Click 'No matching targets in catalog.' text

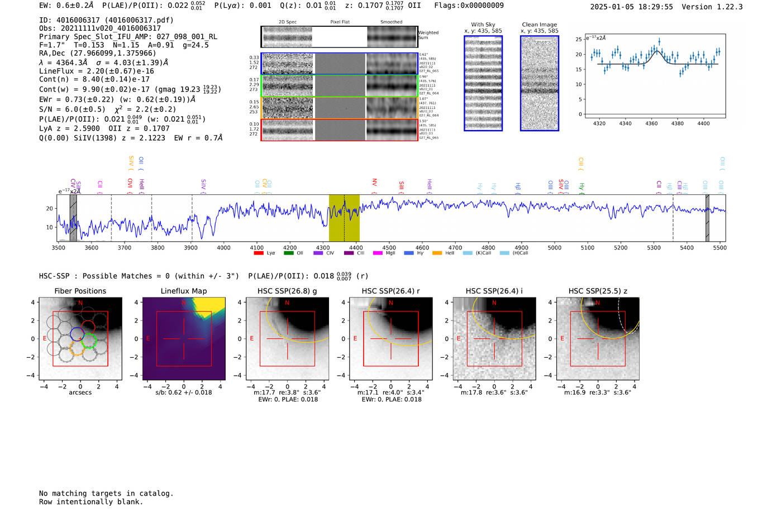[x=106, y=493]
